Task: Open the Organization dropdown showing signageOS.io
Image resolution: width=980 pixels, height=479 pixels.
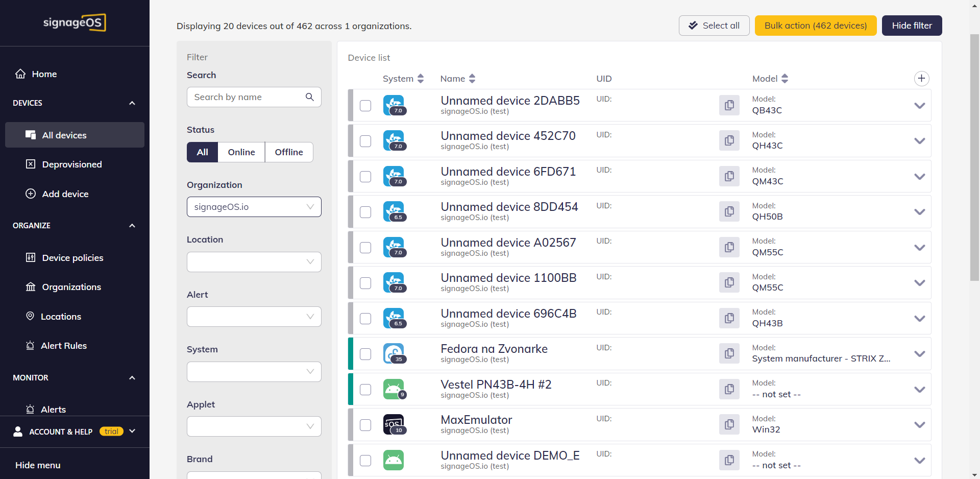Action: (x=254, y=207)
